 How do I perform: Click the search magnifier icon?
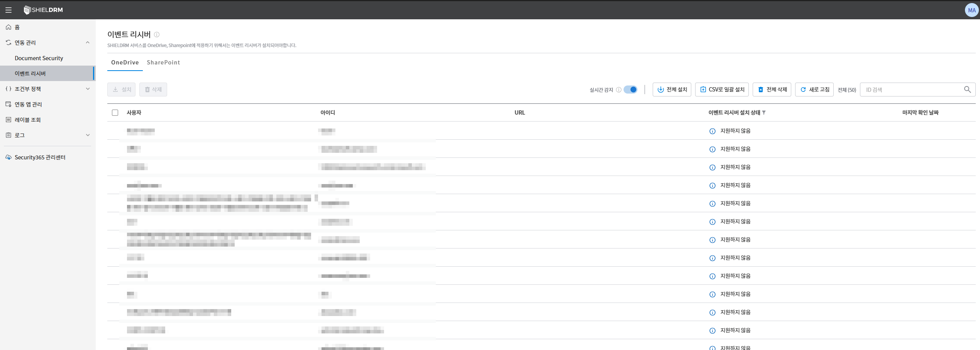967,90
